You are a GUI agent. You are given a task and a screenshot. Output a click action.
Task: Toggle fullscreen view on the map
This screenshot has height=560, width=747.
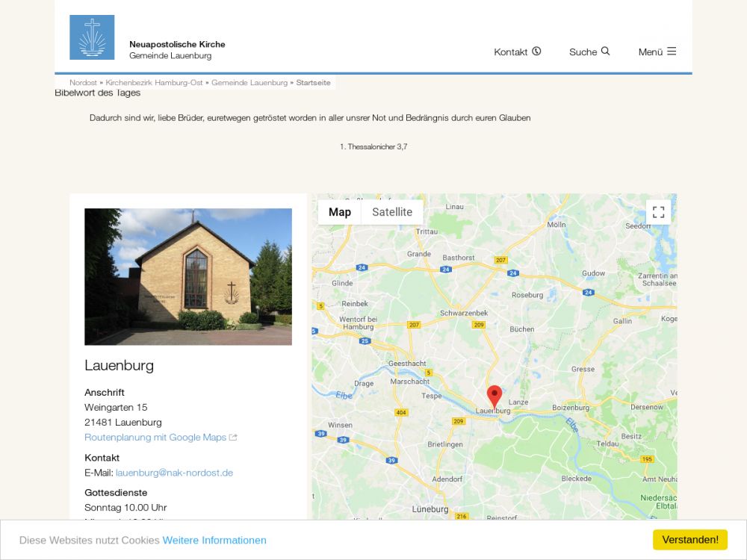(x=658, y=212)
